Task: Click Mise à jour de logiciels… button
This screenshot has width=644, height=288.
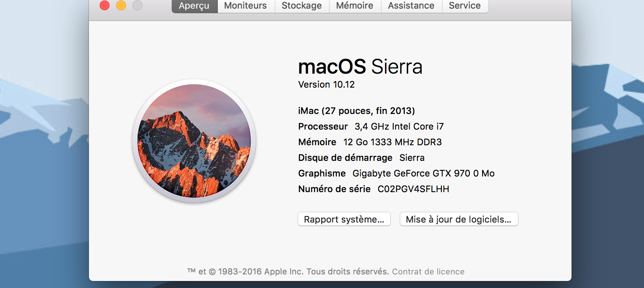Action: click(459, 219)
